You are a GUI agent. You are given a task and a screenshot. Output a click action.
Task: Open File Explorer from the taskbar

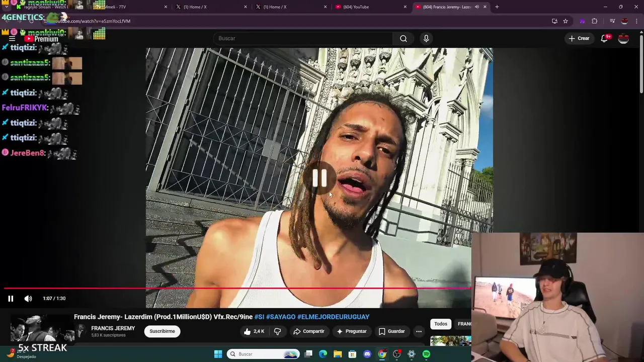point(338,354)
